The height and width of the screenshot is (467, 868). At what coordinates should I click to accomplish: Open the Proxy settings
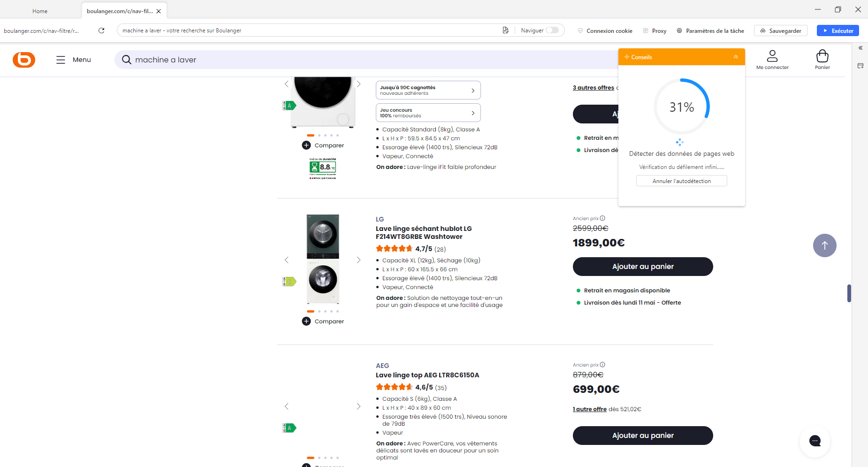655,31
